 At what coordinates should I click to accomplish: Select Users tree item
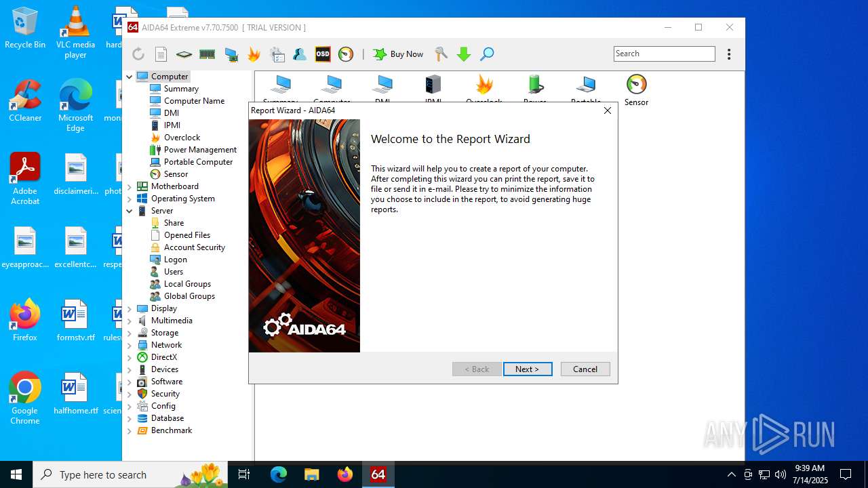[x=174, y=272]
